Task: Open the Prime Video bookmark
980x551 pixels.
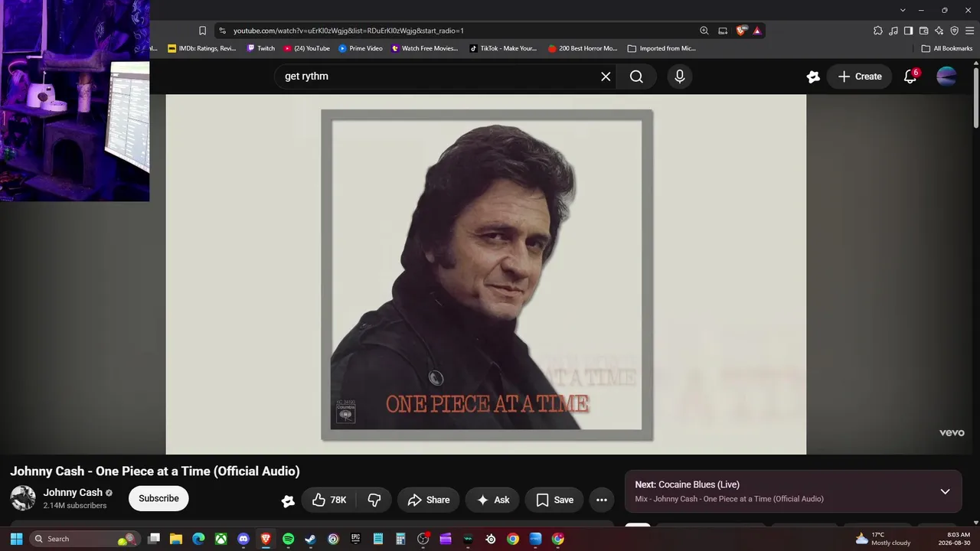Action: tap(361, 48)
